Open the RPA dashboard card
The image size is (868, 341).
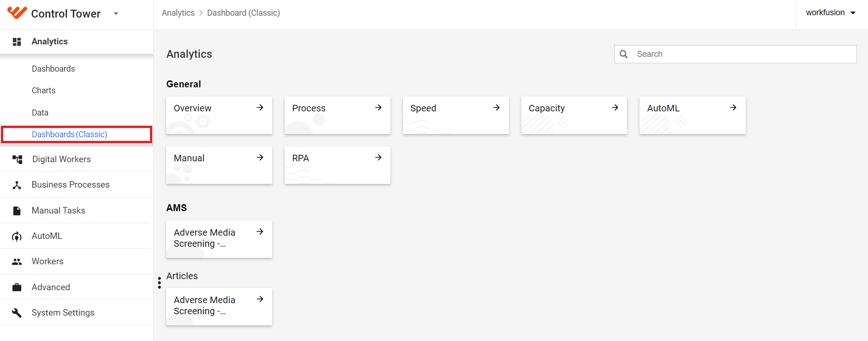tap(337, 165)
